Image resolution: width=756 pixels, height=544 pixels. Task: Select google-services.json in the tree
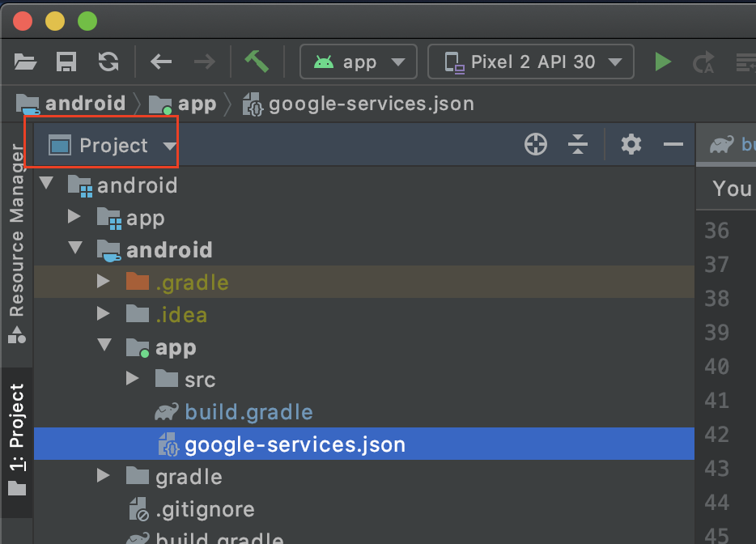(x=364, y=444)
